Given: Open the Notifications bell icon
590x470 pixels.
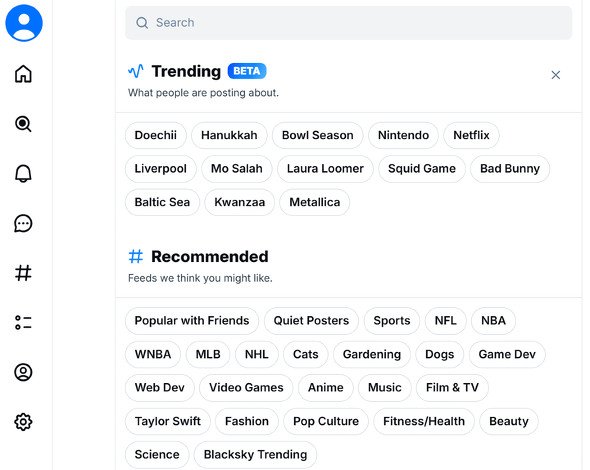Looking at the screenshot, I should click(23, 173).
